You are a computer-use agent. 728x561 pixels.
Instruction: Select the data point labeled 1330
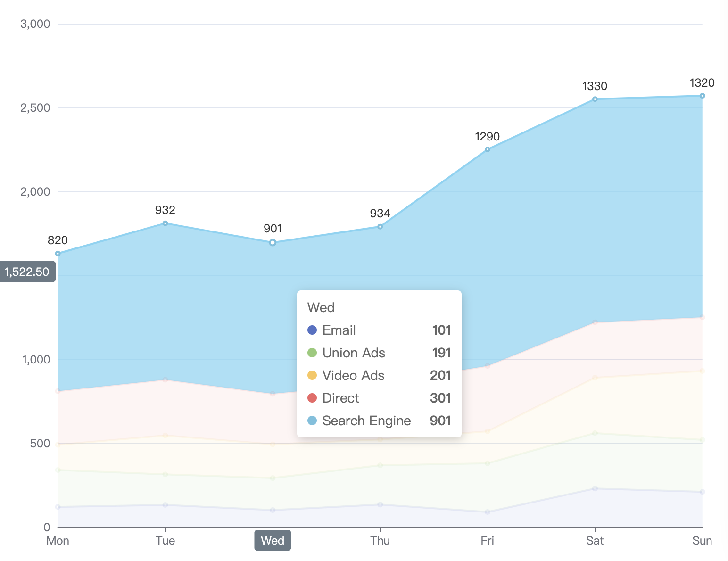595,99
